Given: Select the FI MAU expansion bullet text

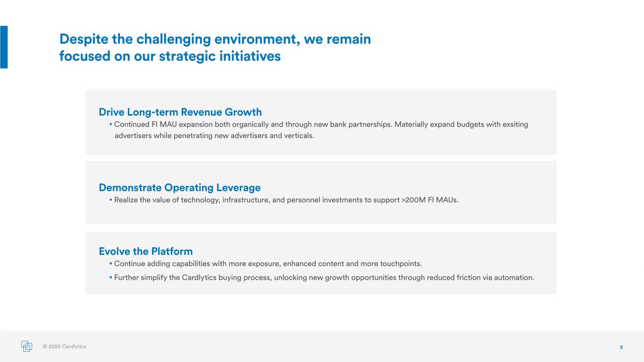Looking at the screenshot, I should tap(318, 130).
